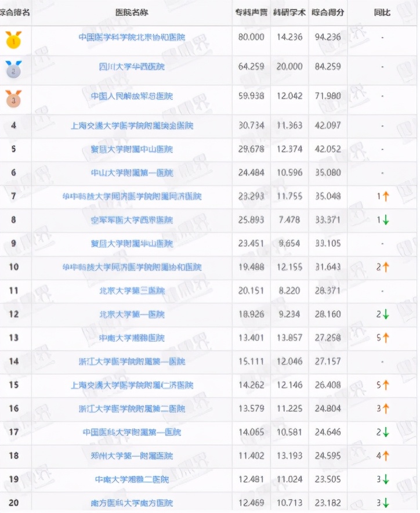The width and height of the screenshot is (420, 513).
Task: Open 复旦大学附属中山医院 link
Action: 132,149
